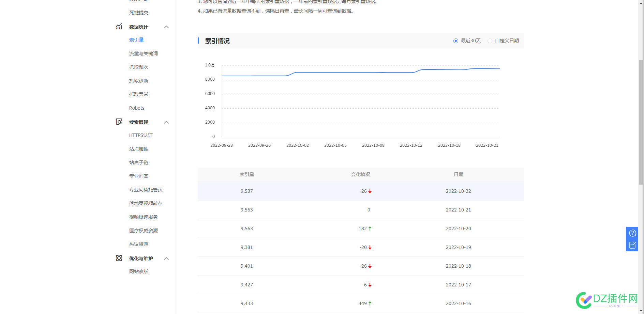Click the 日期 column header
This screenshot has height=314, width=644.
(459, 174)
